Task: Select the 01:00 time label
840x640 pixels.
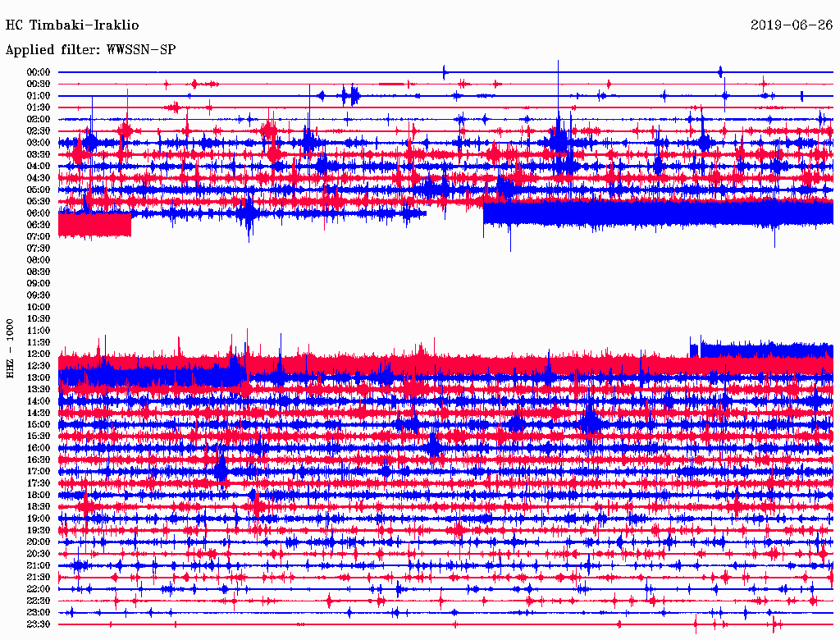Action: (x=39, y=95)
